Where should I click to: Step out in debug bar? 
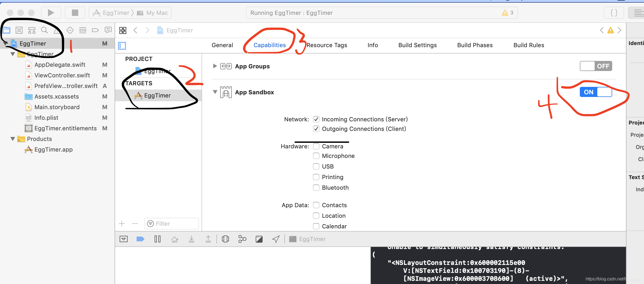pyautogui.click(x=208, y=239)
